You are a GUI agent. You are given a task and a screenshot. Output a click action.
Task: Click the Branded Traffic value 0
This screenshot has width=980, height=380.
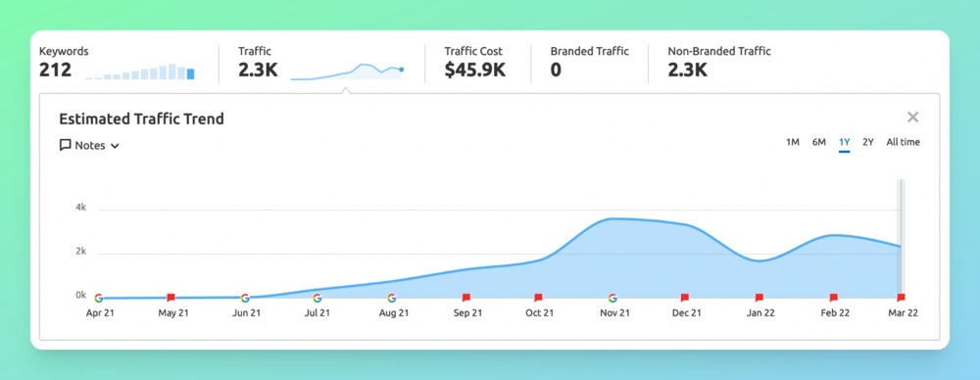pos(556,70)
